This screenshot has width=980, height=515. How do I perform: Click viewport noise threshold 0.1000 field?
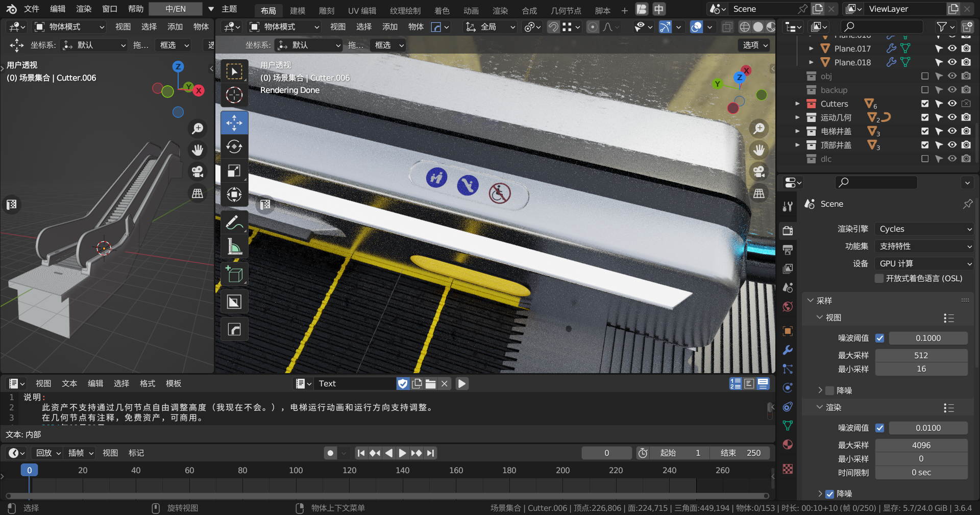pos(928,338)
